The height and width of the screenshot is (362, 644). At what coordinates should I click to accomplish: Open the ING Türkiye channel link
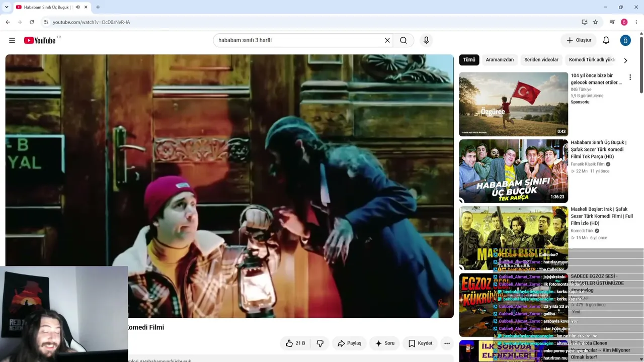581,89
